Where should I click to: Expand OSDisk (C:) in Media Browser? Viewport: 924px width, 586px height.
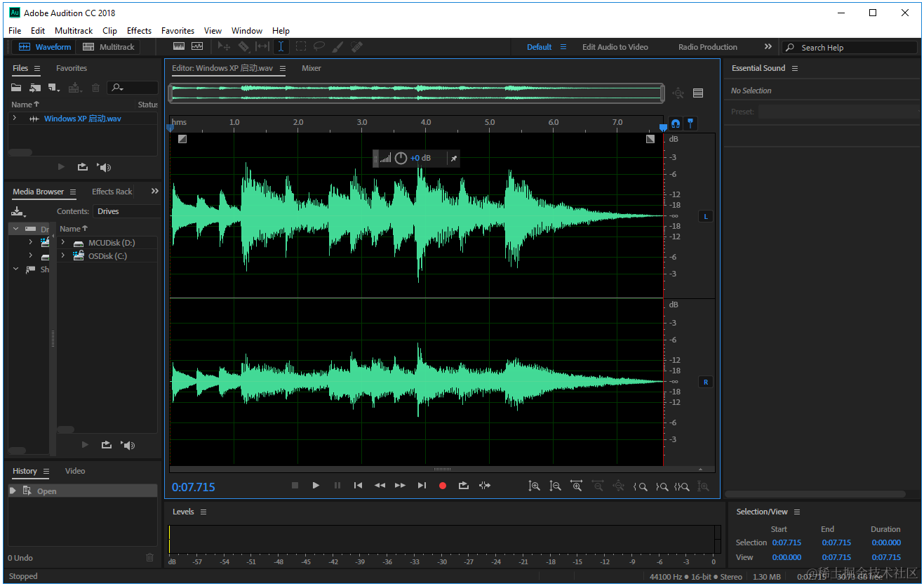(63, 256)
